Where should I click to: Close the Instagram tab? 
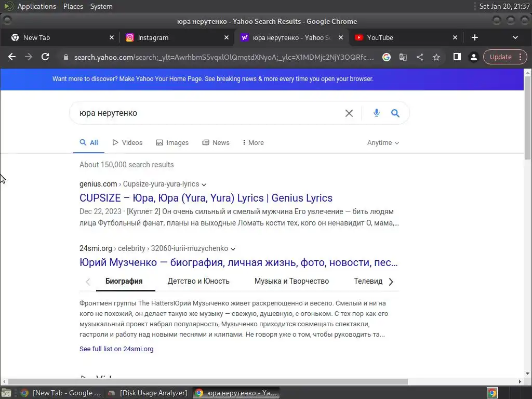coord(227,37)
